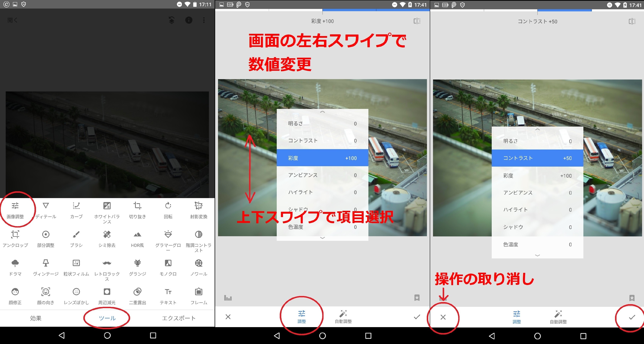Toggle the compare view icon beside 彩度 +100
The image size is (644, 344).
417,21
